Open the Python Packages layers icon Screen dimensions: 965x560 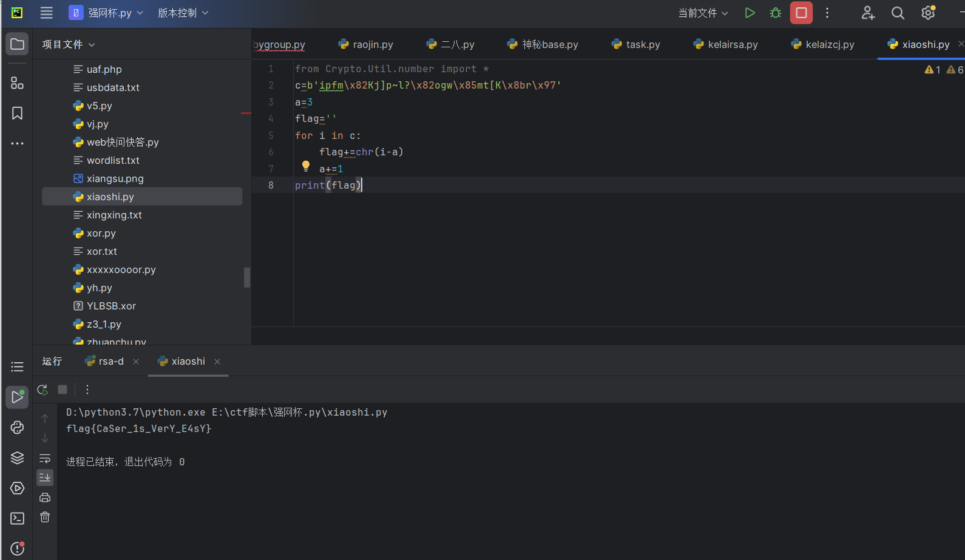(x=17, y=458)
